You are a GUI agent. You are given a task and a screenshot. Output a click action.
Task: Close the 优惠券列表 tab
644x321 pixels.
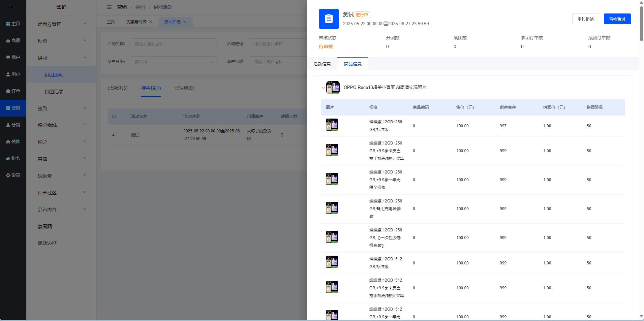coord(151,22)
